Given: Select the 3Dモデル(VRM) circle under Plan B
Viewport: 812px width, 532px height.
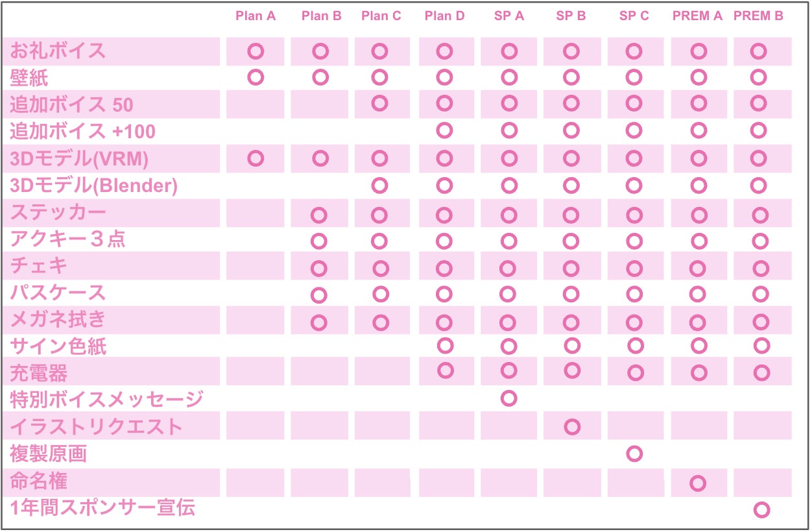Looking at the screenshot, I should [320, 158].
